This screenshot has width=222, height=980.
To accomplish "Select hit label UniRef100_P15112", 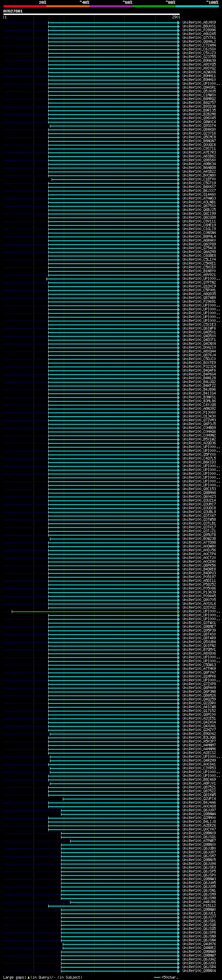I will point(199,906).
